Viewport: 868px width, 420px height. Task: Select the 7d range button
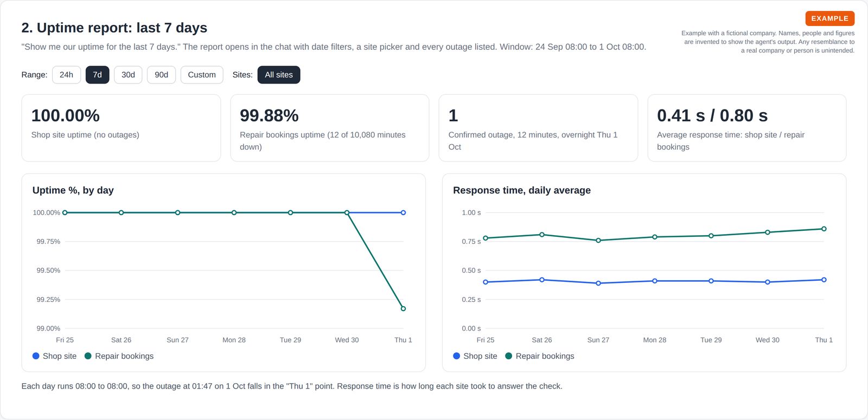(98, 75)
